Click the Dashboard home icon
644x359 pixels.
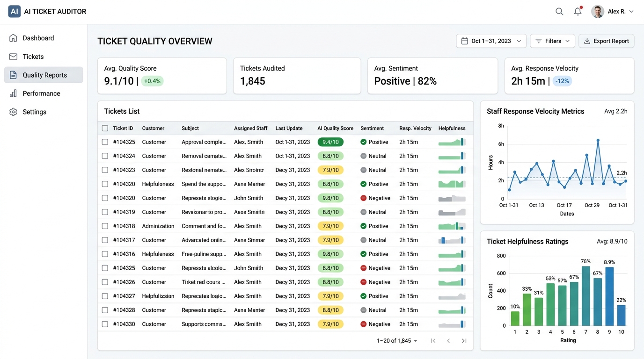(13, 38)
